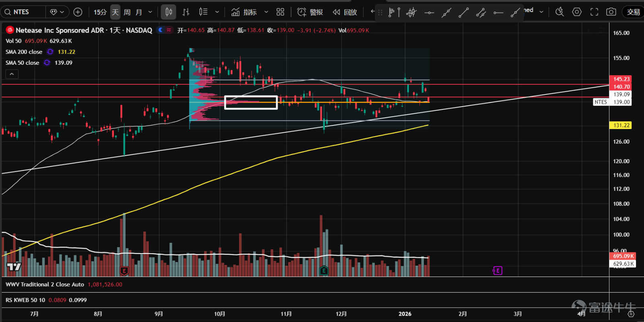The height and width of the screenshot is (322, 644).
Task: Click the TradingView logo on chart
Action: pos(14,267)
